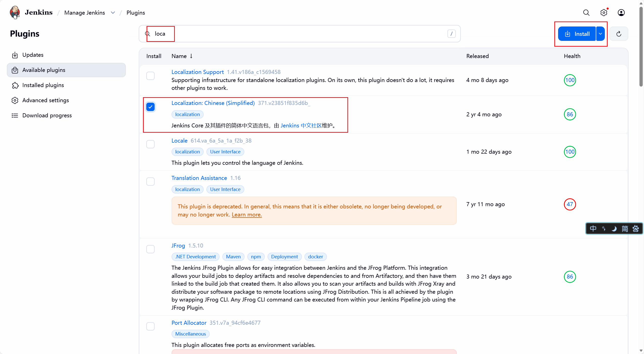Open settings gear icon in header
The height and width of the screenshot is (354, 644).
point(604,13)
